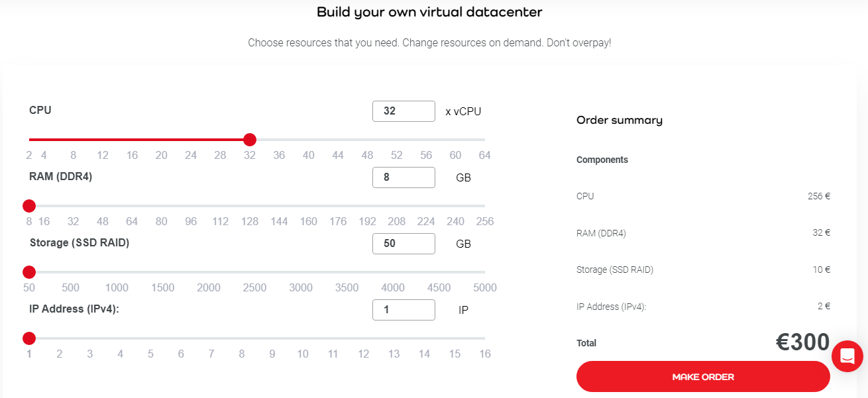Click the IP unit label
This screenshot has height=398, width=868.
click(463, 310)
